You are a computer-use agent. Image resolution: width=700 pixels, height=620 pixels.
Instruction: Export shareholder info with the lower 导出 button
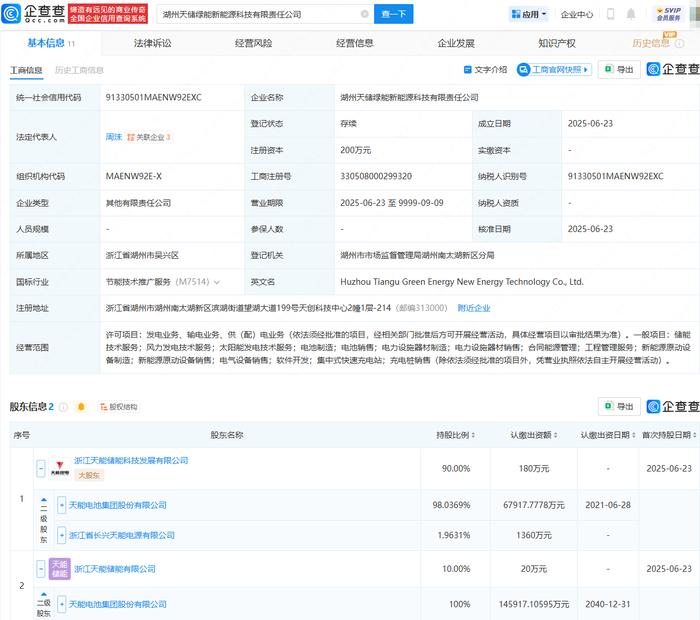tap(619, 407)
